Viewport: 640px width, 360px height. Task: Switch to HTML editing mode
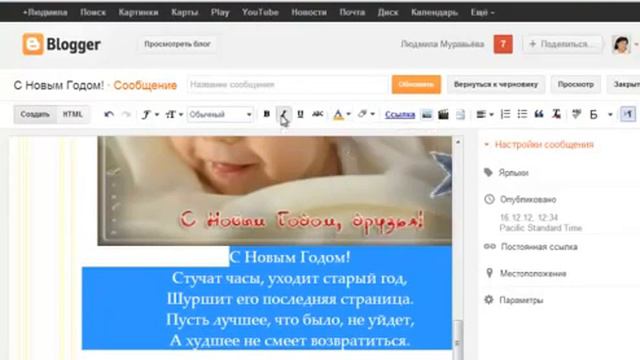click(73, 114)
